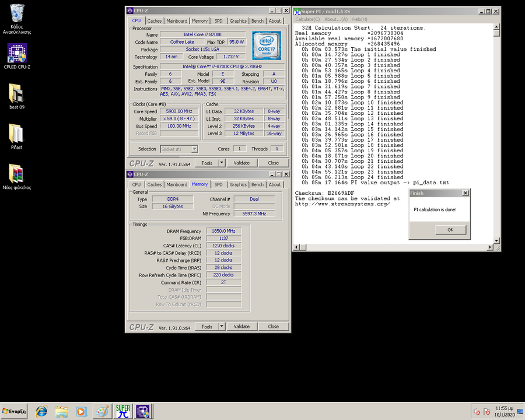This screenshot has height=420, width=525.
Task: Click Tools in the CPU-Z Processor window
Action: 207,163
